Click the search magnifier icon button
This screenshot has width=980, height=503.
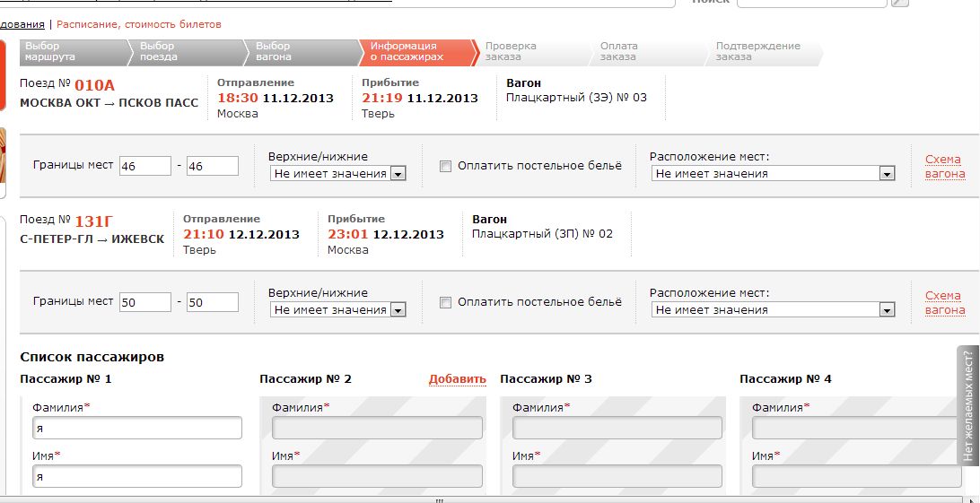[899, 3]
